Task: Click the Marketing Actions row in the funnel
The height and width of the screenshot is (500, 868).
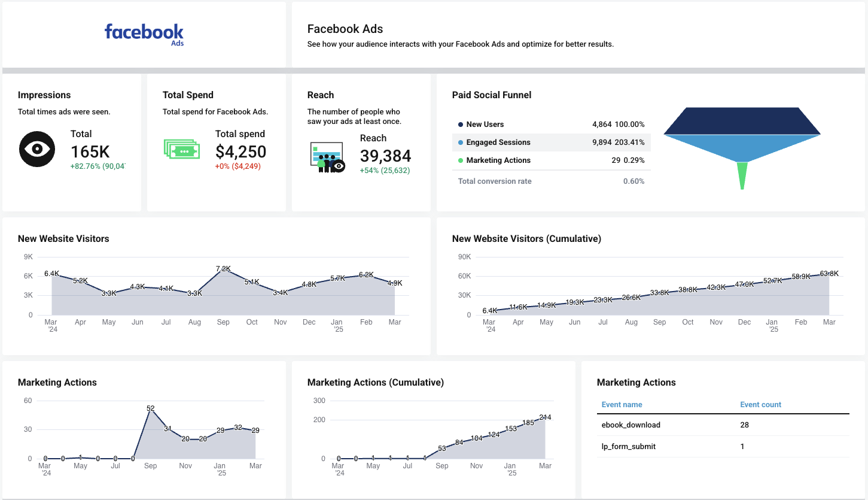Action: click(552, 160)
